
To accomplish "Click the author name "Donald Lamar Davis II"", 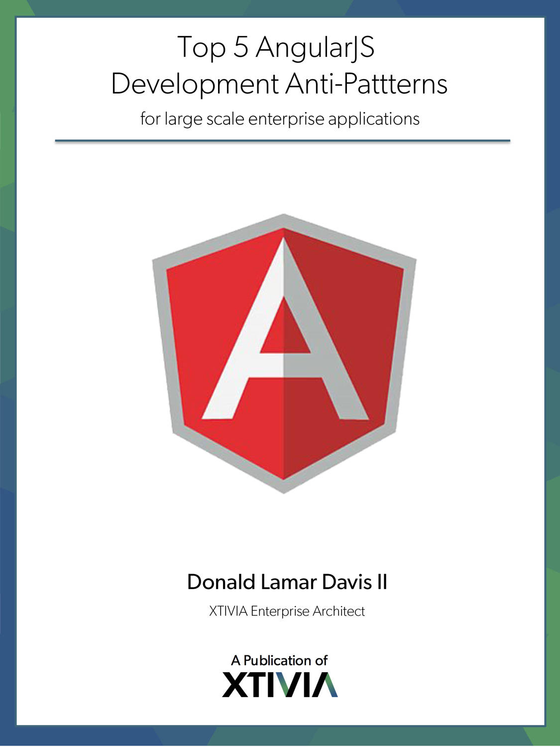I will click(x=287, y=582).
